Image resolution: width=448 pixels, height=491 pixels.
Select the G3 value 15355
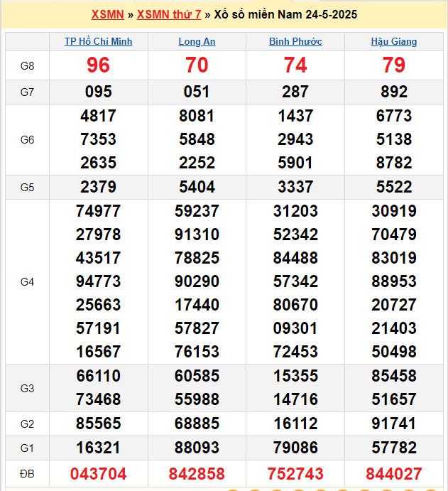point(295,376)
